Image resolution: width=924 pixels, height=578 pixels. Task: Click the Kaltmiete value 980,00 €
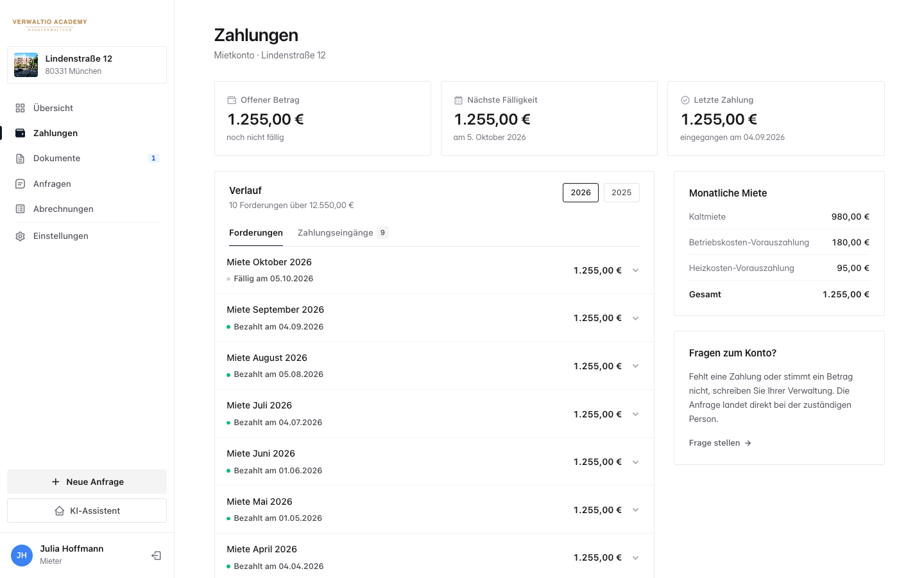[850, 216]
